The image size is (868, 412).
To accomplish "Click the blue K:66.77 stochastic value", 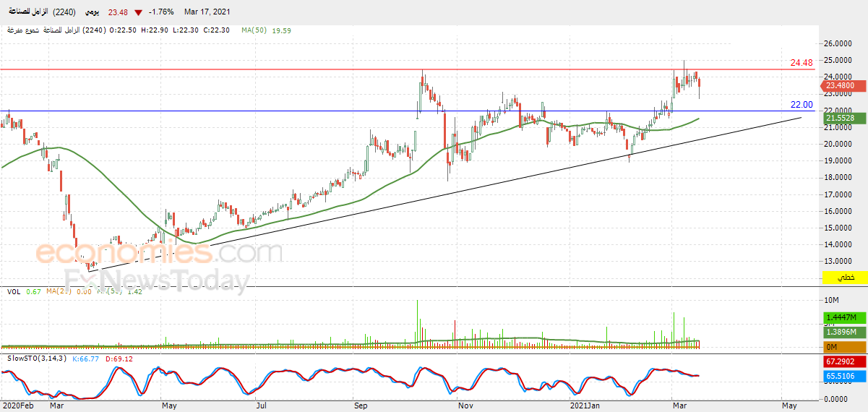I will (86, 358).
